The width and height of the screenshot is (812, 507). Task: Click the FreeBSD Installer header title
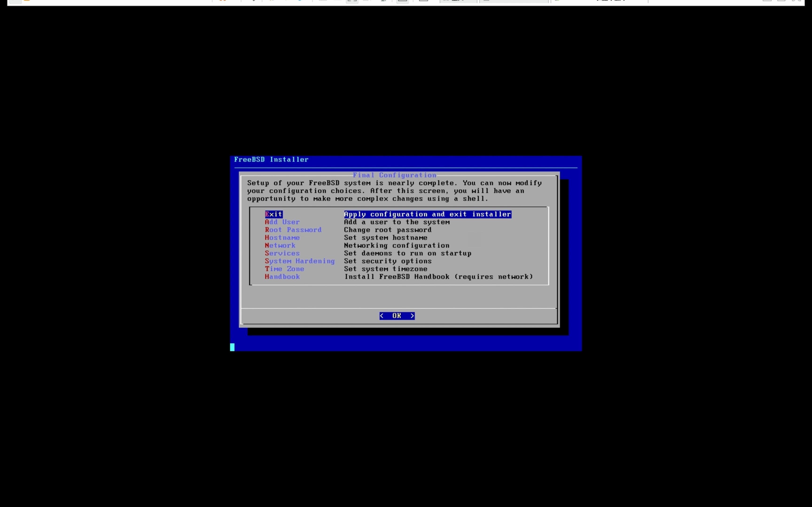(271, 160)
